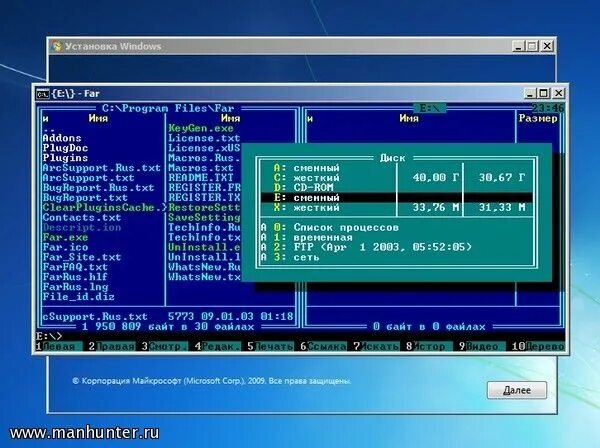Click the Размер column header
600x448 pixels.
pos(538,119)
